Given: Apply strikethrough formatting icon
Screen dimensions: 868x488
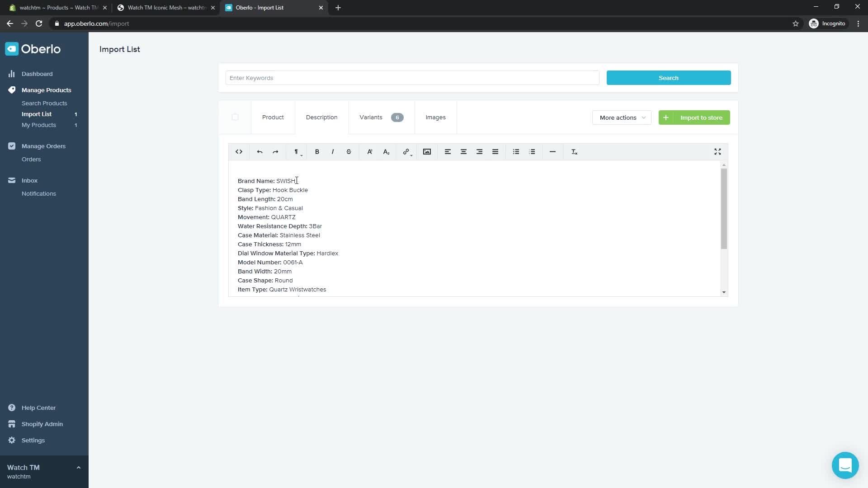Looking at the screenshot, I should tap(349, 152).
